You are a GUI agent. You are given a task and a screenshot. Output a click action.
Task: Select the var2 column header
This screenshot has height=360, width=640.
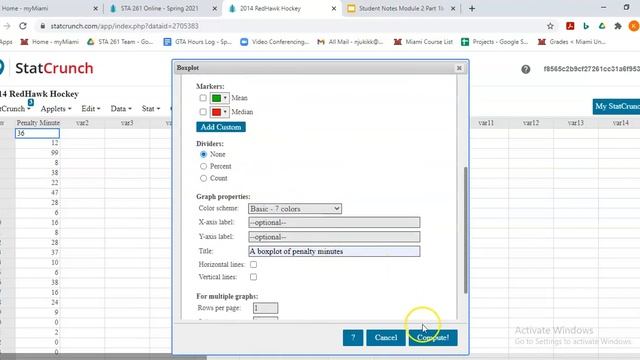pos(82,123)
